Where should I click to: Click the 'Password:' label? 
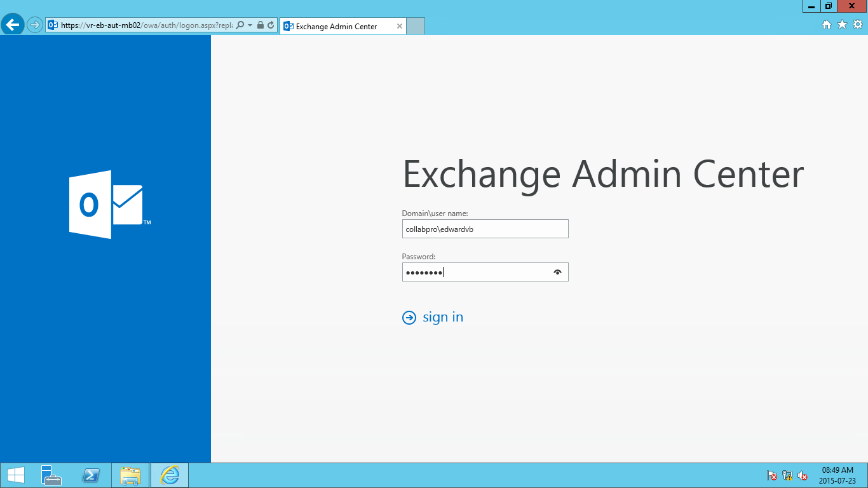(x=419, y=257)
